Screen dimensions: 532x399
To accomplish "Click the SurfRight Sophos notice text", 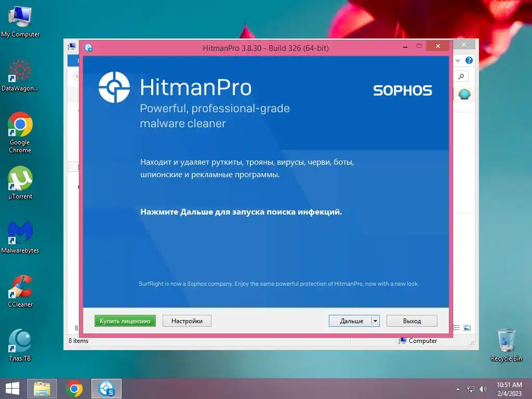I will pos(278,284).
